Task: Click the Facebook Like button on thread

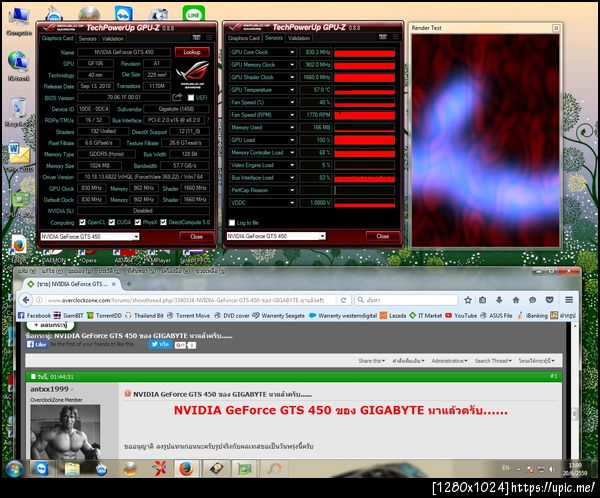Action: pyautogui.click(x=37, y=345)
